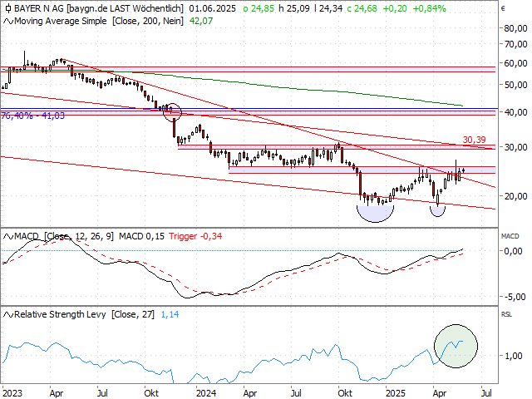
Task: Click the 80,00 price axis label
Action: pyautogui.click(x=515, y=28)
